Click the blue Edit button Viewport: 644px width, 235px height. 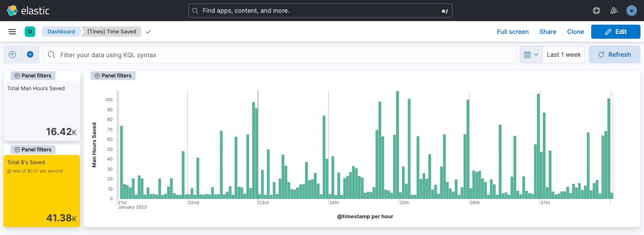coord(615,32)
